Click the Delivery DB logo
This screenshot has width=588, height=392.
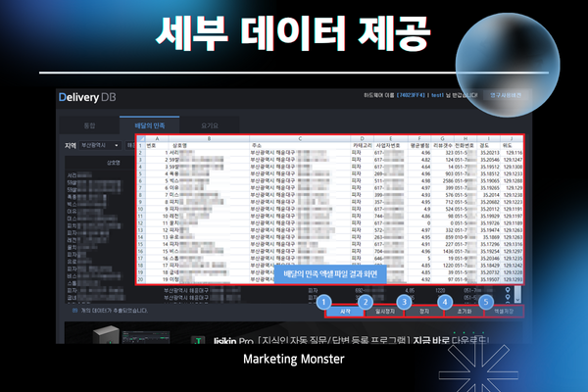pos(87,97)
